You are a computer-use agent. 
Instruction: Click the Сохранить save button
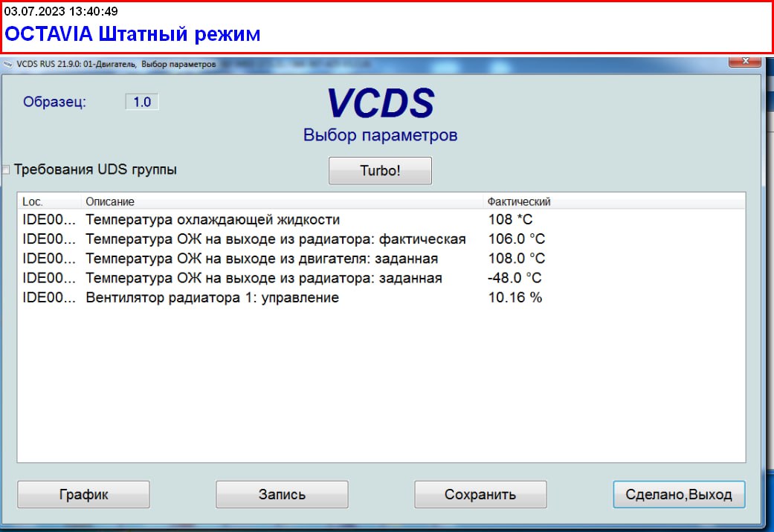[x=480, y=495]
